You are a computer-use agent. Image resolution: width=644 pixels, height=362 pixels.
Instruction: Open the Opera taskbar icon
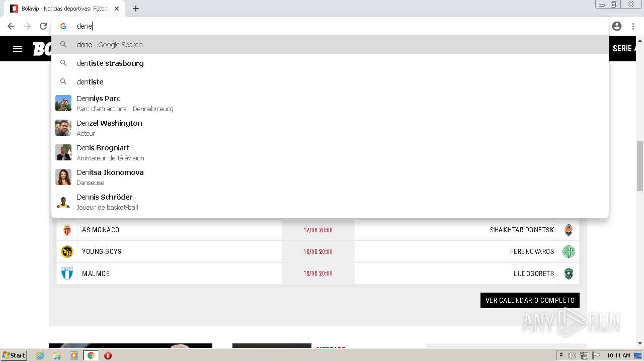point(108,355)
